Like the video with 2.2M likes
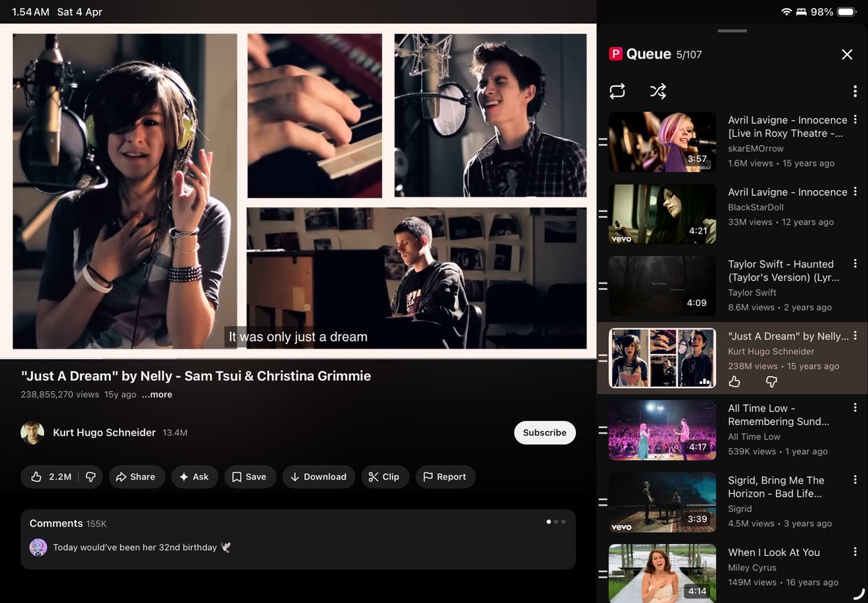The image size is (868, 603). click(x=51, y=476)
